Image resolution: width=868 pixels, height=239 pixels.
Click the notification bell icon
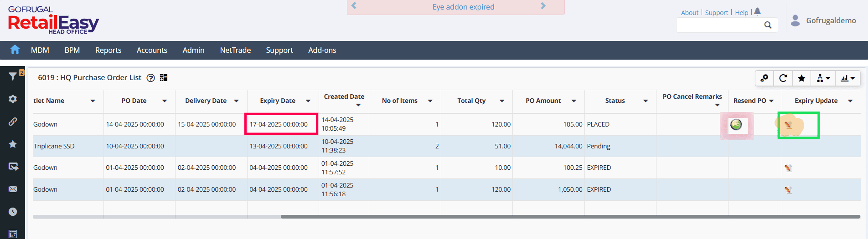click(x=758, y=12)
